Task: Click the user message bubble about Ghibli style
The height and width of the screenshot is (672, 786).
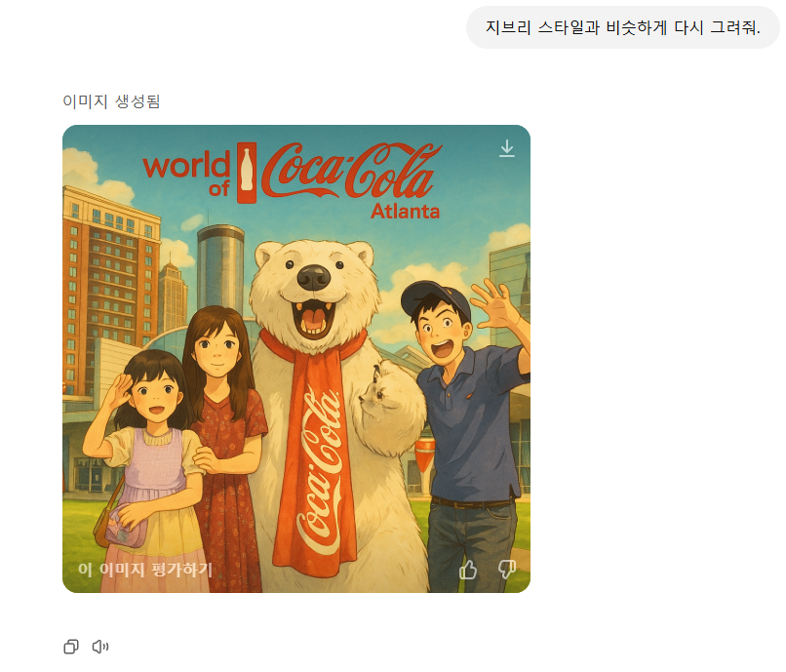Action: [622, 27]
